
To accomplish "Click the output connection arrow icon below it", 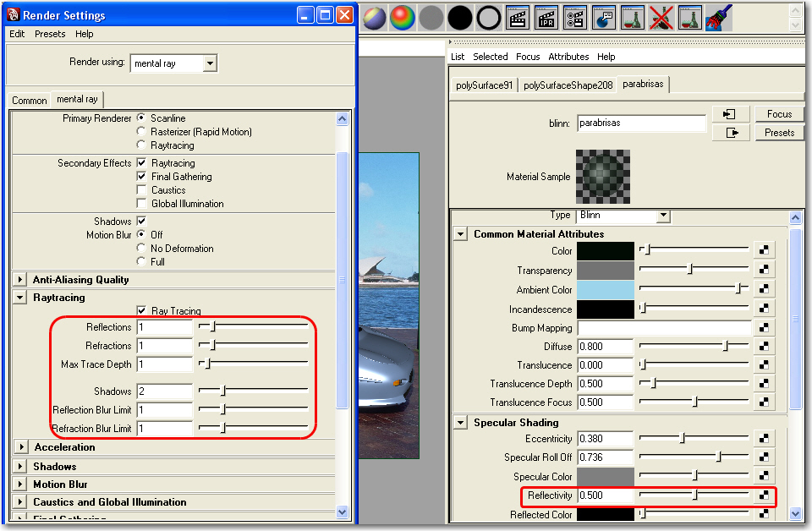I will [731, 133].
